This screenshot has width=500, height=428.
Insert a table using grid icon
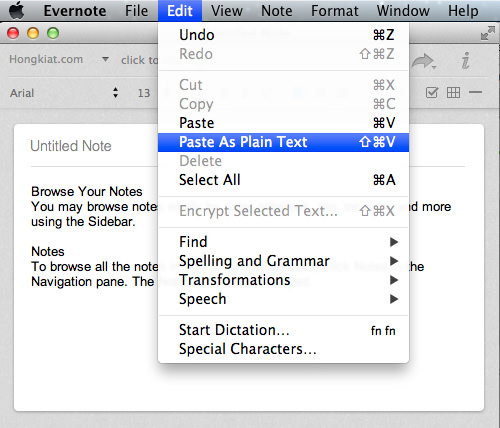pos(453,92)
